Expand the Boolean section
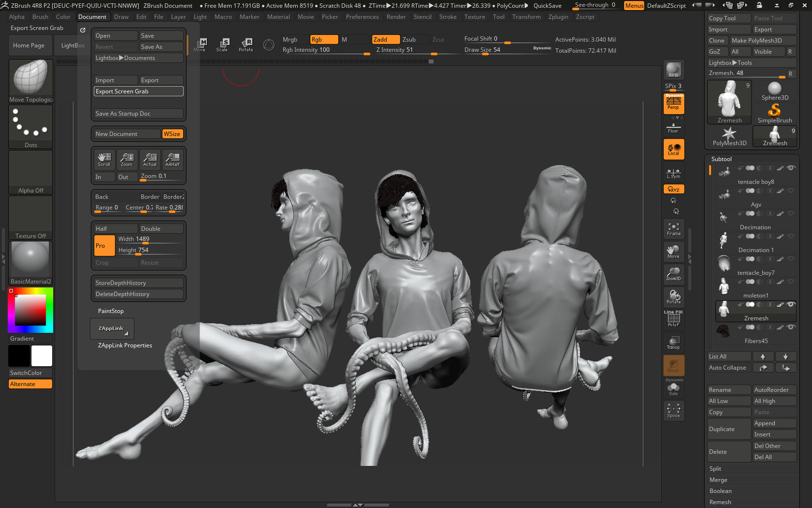 point(720,491)
